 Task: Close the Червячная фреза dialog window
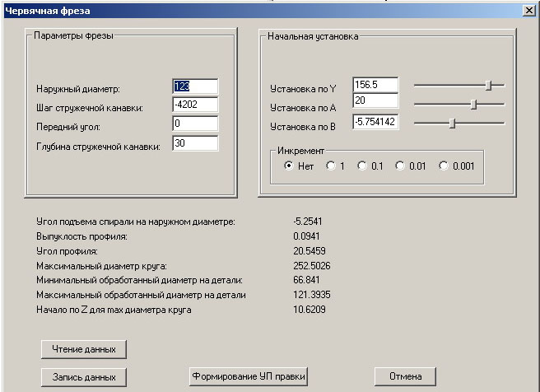coord(528,10)
